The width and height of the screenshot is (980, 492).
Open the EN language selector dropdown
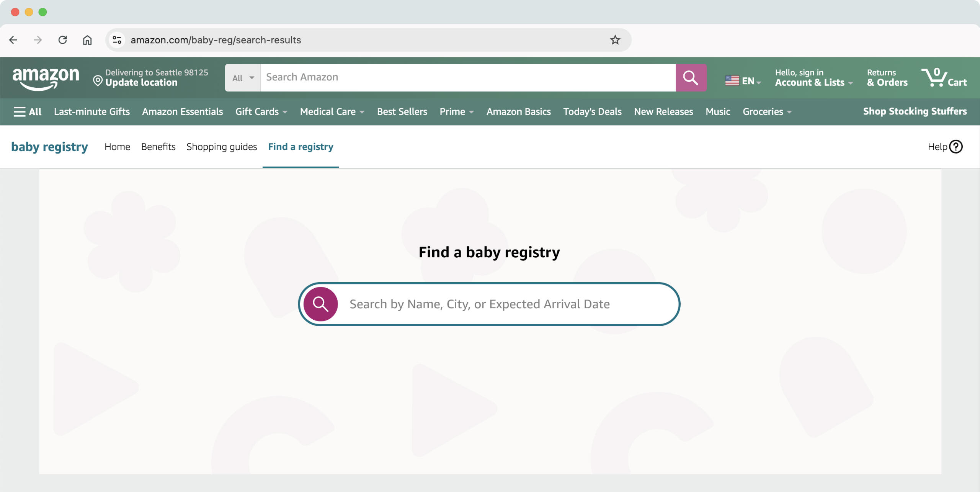(743, 81)
